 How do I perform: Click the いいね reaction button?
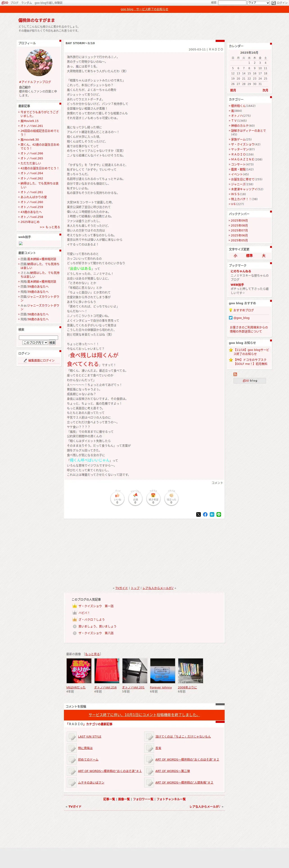117,499
